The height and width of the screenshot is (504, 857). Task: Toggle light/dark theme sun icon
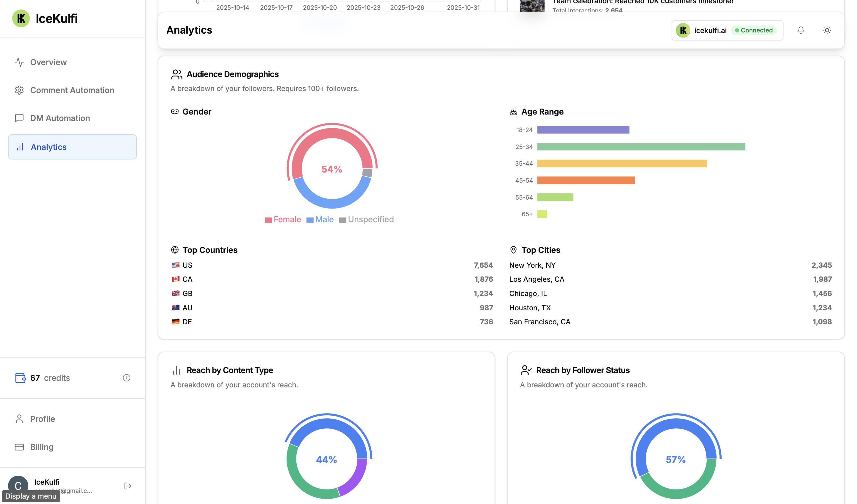pyautogui.click(x=827, y=30)
